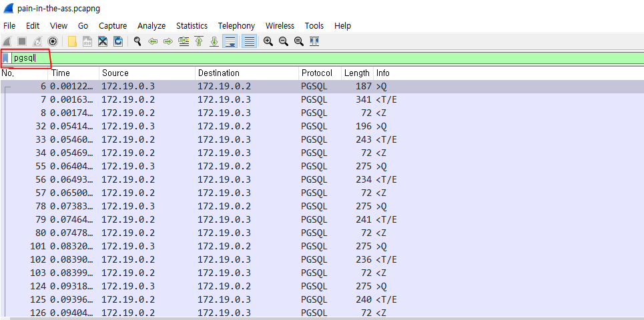The image size is (644, 320).
Task: Sort by the No. column header
Action: 24,73
